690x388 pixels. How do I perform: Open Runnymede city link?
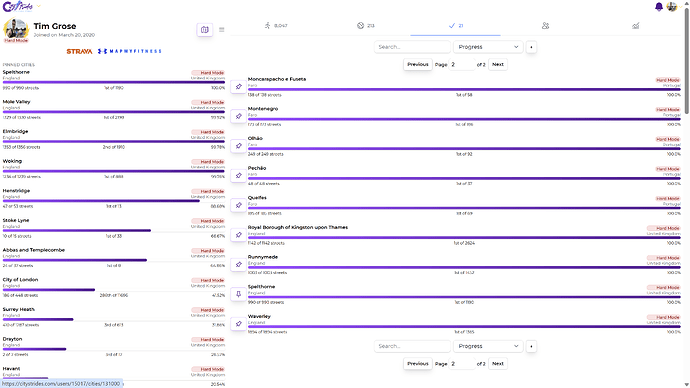pyautogui.click(x=263, y=257)
